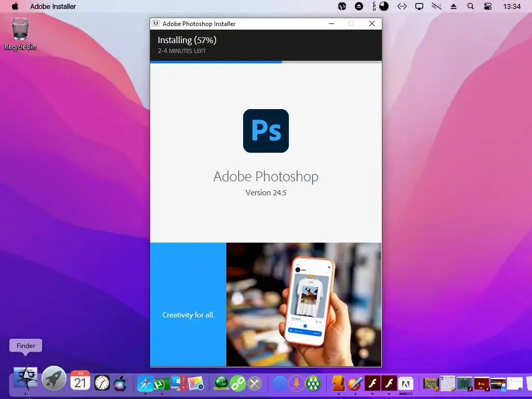Open Spotlight search magnifier icon

tap(471, 6)
